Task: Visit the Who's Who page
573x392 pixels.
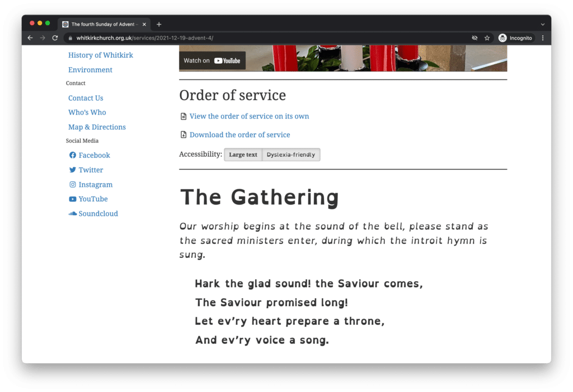Action: click(x=87, y=112)
